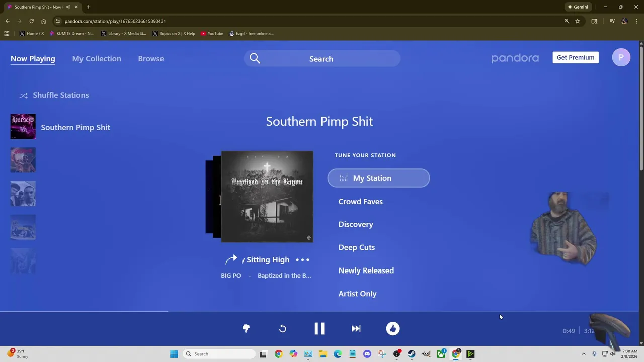The height and width of the screenshot is (362, 644).
Task: Open the Baptized in the B... album link
Action: 284,276
